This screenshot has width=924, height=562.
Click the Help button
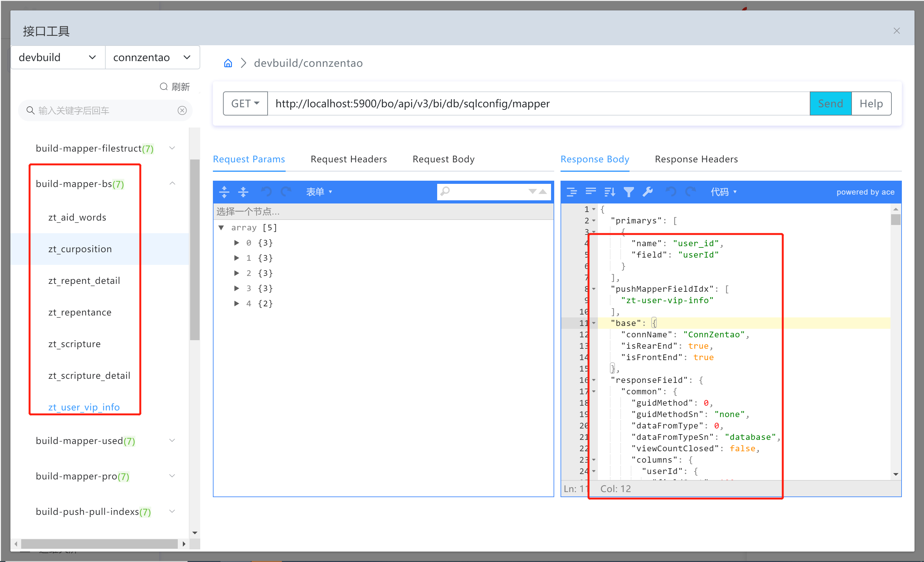pos(871,103)
